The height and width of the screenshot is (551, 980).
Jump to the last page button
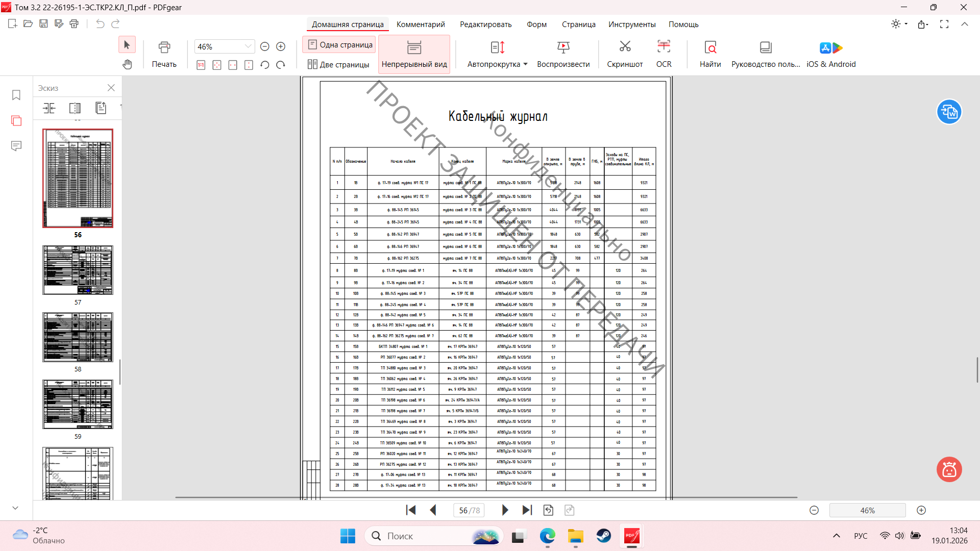pyautogui.click(x=527, y=510)
